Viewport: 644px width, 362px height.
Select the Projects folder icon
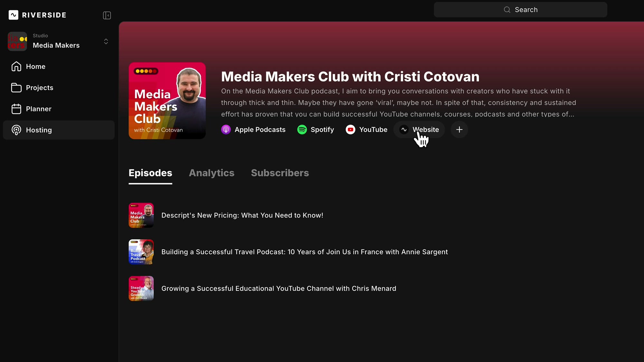16,88
